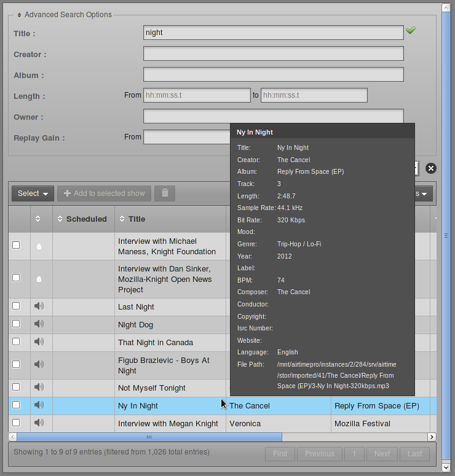
Task: Preview Last Night with its speaker icon
Action: click(39, 306)
